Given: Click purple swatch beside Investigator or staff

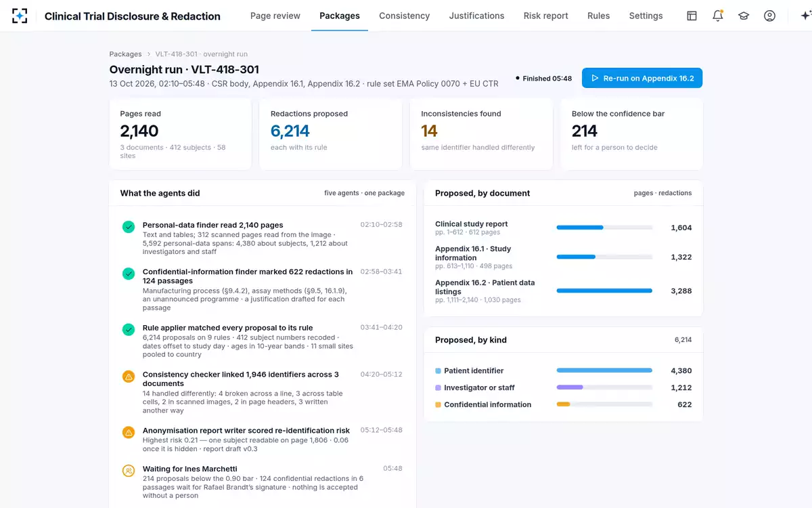Looking at the screenshot, I should (438, 388).
